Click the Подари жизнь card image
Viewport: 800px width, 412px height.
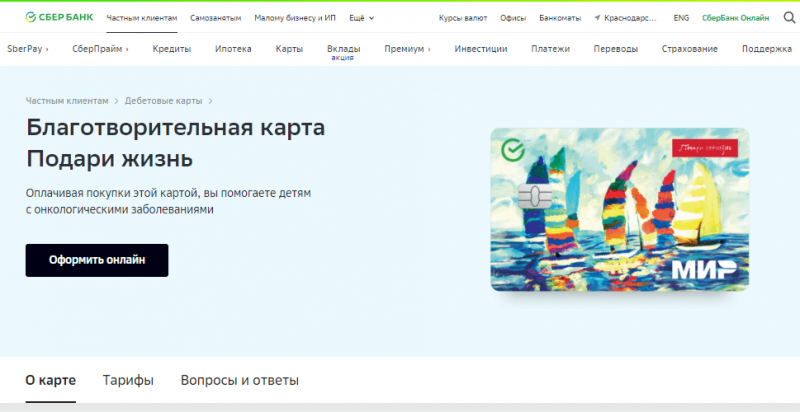(619, 210)
